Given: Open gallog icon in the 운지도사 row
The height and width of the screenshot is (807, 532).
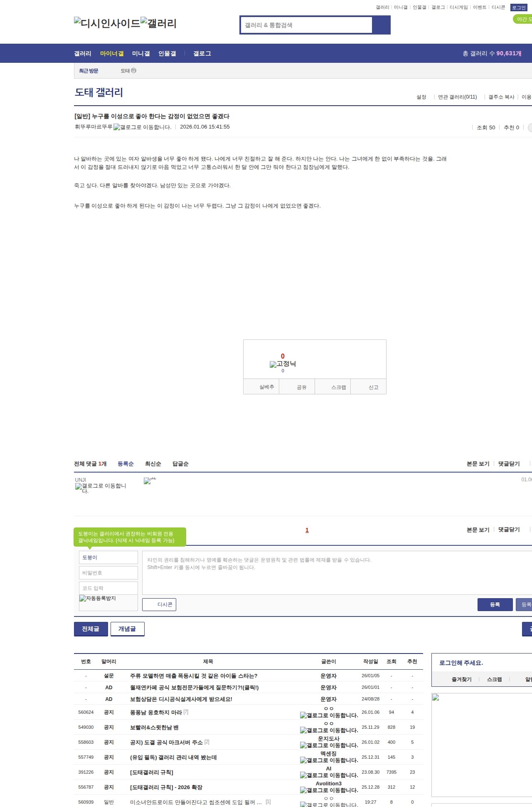Looking at the screenshot, I should [329, 745].
